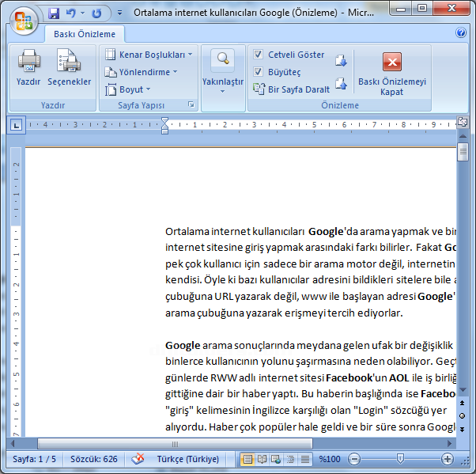Switch to Outline view
This screenshot has width=476, height=474.
290,459
